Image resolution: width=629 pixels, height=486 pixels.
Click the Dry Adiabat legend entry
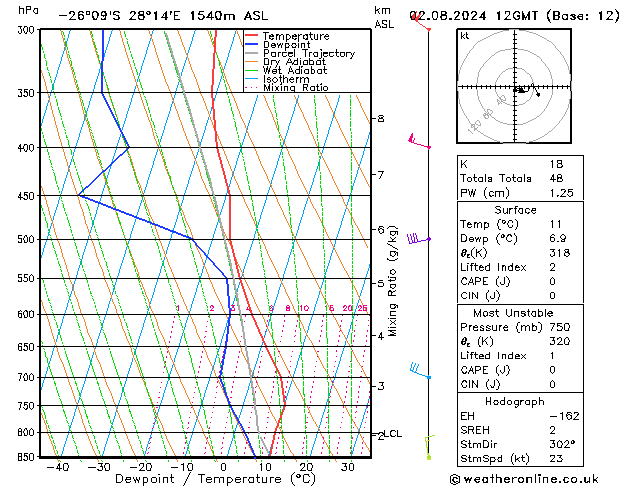point(286,62)
